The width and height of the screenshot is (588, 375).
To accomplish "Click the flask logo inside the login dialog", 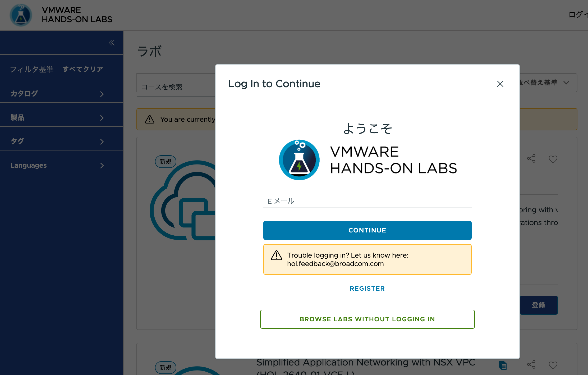I will (x=299, y=160).
